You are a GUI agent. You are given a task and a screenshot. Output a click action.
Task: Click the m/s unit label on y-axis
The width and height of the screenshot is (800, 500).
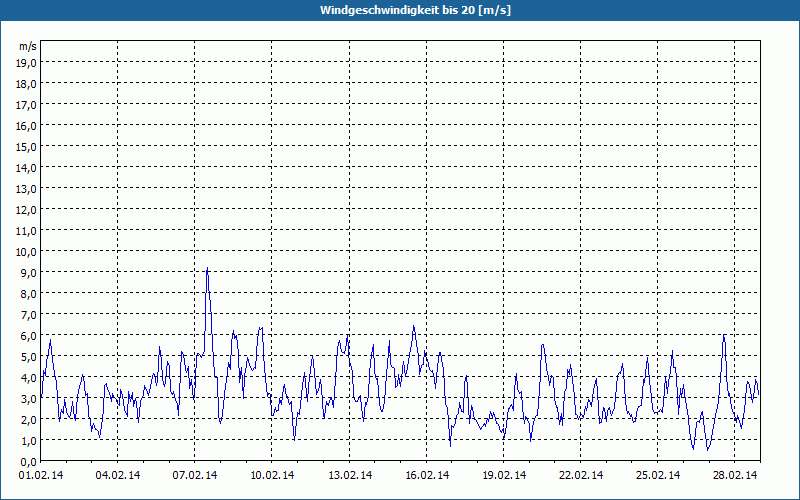click(x=27, y=46)
